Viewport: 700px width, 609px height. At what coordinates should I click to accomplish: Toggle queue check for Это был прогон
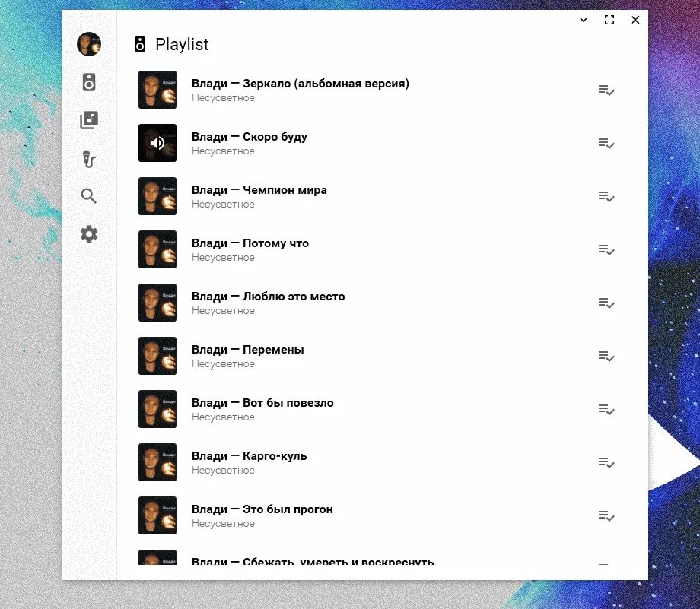point(606,515)
